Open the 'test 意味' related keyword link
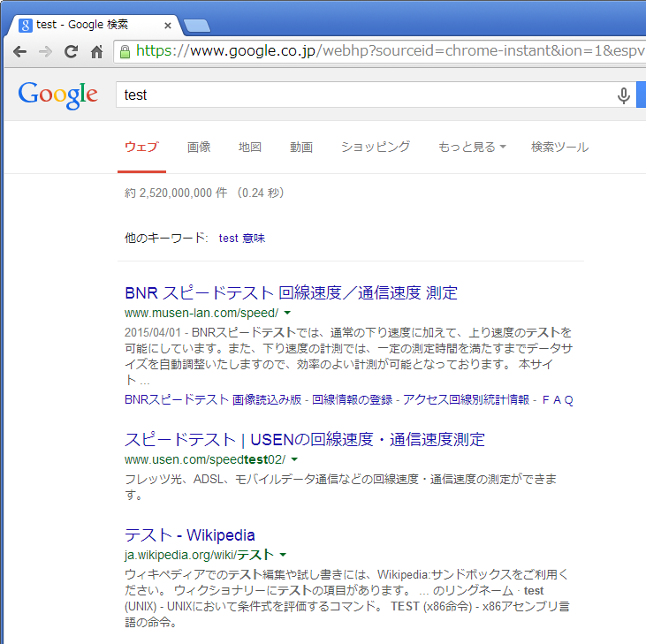 pyautogui.click(x=242, y=238)
